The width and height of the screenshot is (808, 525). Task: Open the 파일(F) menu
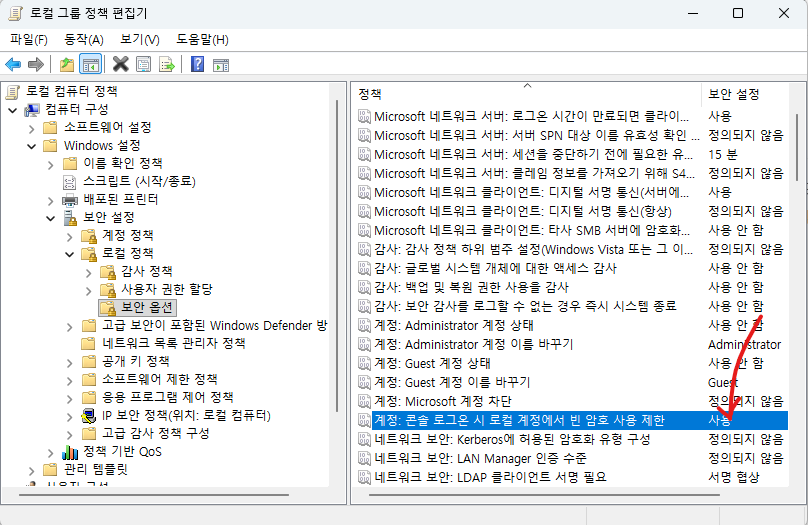(29, 40)
